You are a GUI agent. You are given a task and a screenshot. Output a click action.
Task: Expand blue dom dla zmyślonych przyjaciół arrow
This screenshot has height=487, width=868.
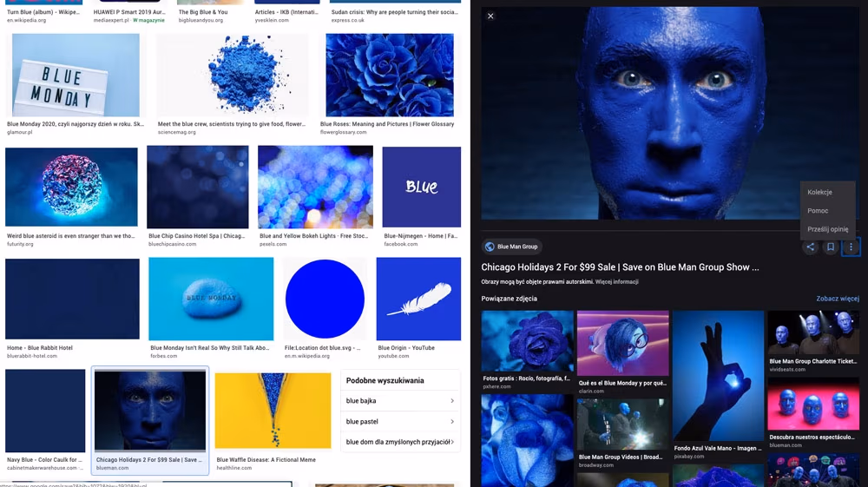point(452,442)
